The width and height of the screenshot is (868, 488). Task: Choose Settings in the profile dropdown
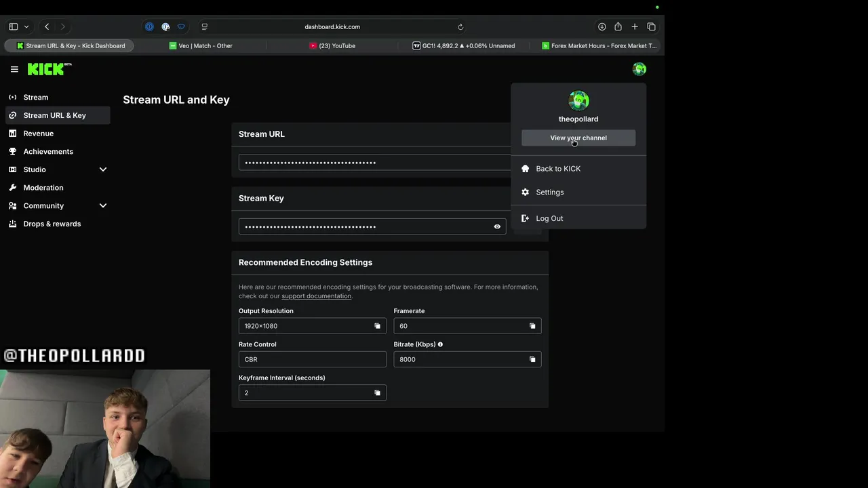coord(578,192)
